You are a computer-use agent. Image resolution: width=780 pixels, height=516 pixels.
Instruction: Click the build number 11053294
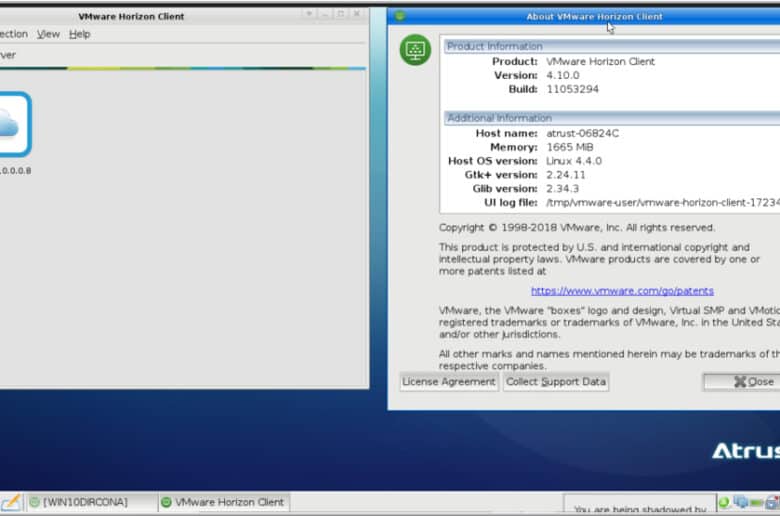click(x=573, y=89)
